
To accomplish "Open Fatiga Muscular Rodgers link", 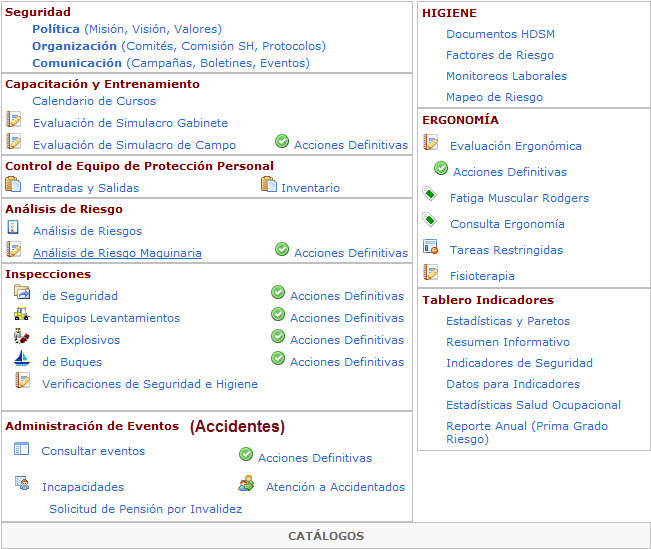I will (519, 198).
